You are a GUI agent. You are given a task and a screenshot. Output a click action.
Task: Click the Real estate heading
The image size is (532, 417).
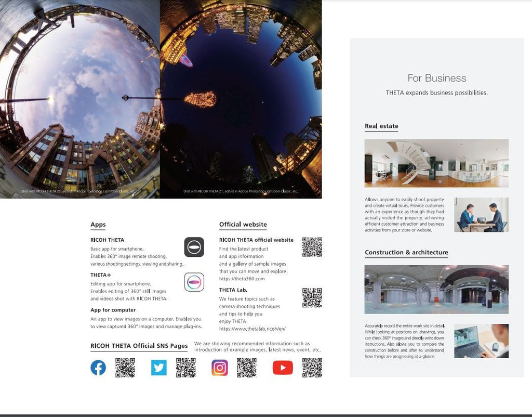[x=381, y=126]
